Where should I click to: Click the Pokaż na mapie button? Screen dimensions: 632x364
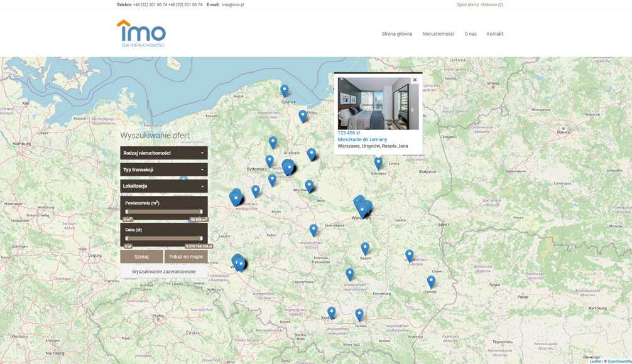tap(186, 257)
